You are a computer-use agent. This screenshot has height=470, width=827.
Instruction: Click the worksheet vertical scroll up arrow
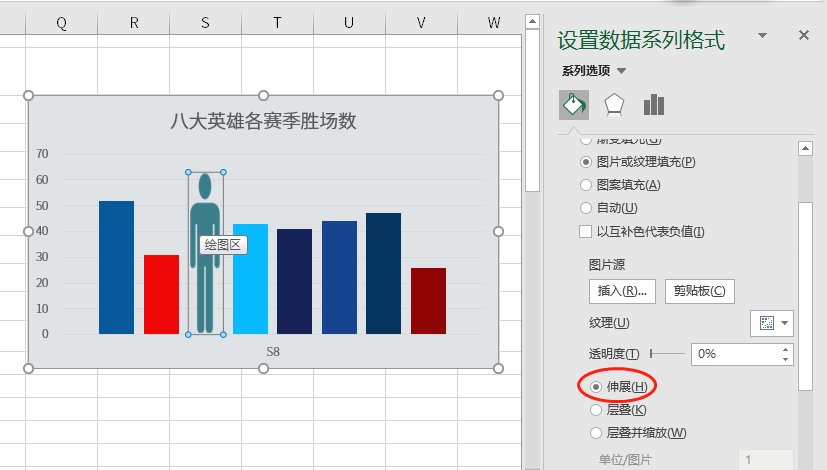(x=533, y=22)
